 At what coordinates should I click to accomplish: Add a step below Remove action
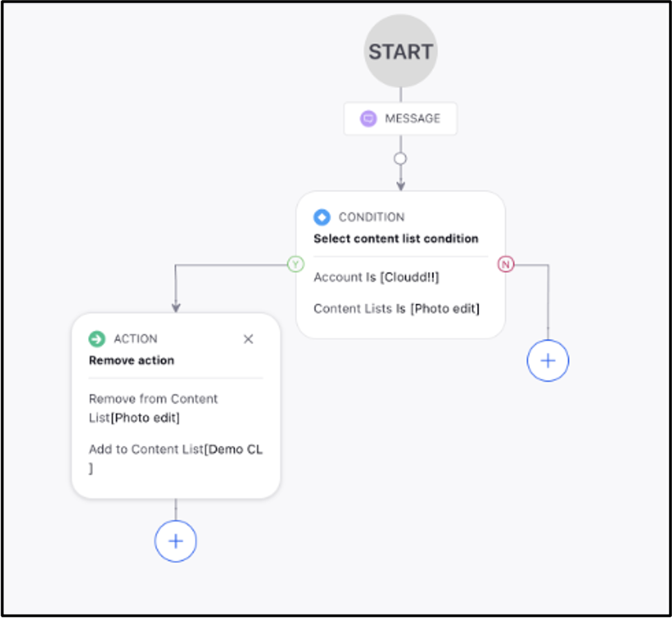[x=176, y=542]
